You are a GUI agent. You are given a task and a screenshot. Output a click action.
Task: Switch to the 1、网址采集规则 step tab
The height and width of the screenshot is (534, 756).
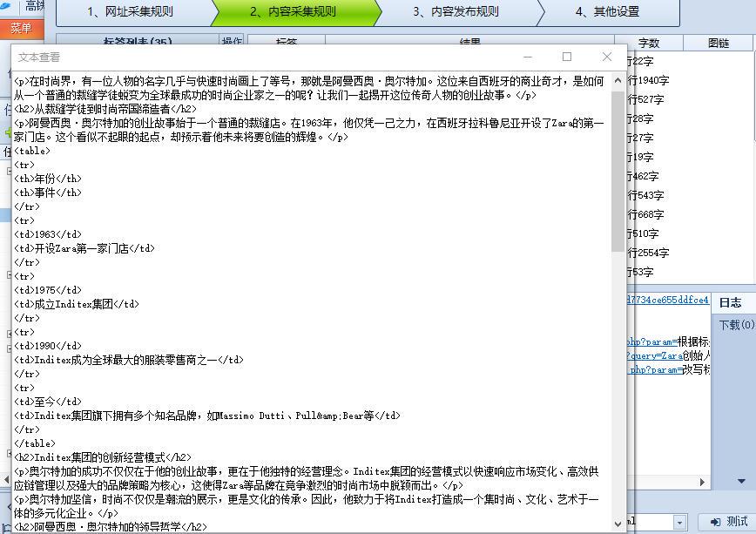coord(130,11)
